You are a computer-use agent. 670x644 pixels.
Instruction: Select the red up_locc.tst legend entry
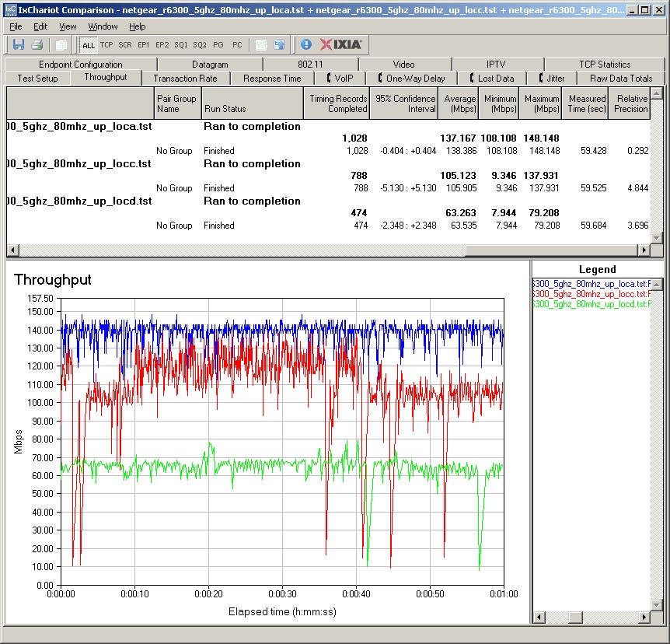591,294
